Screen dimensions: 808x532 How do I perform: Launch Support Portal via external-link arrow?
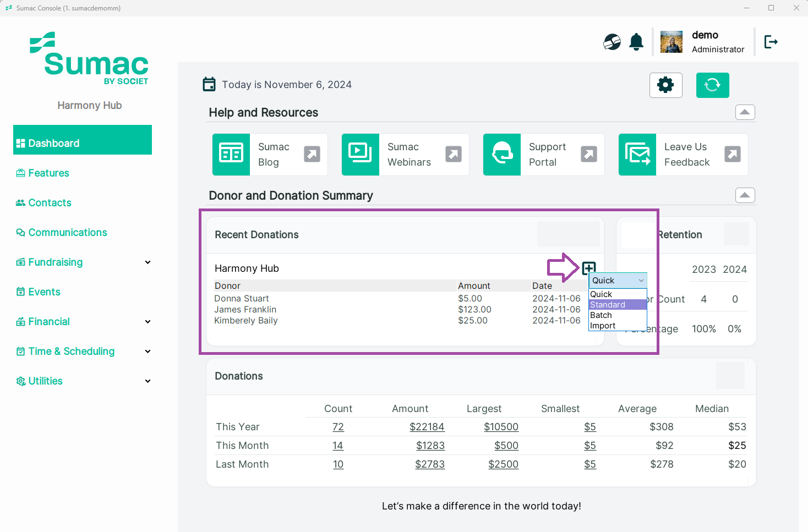coord(589,154)
